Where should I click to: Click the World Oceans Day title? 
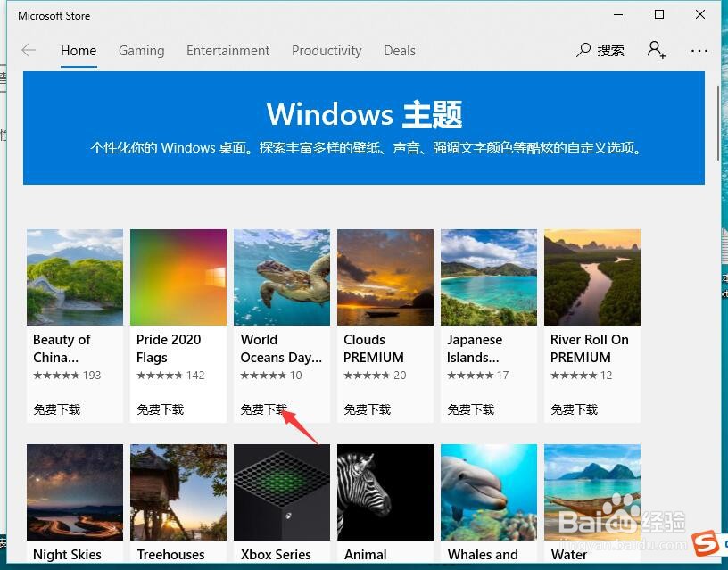tap(281, 349)
